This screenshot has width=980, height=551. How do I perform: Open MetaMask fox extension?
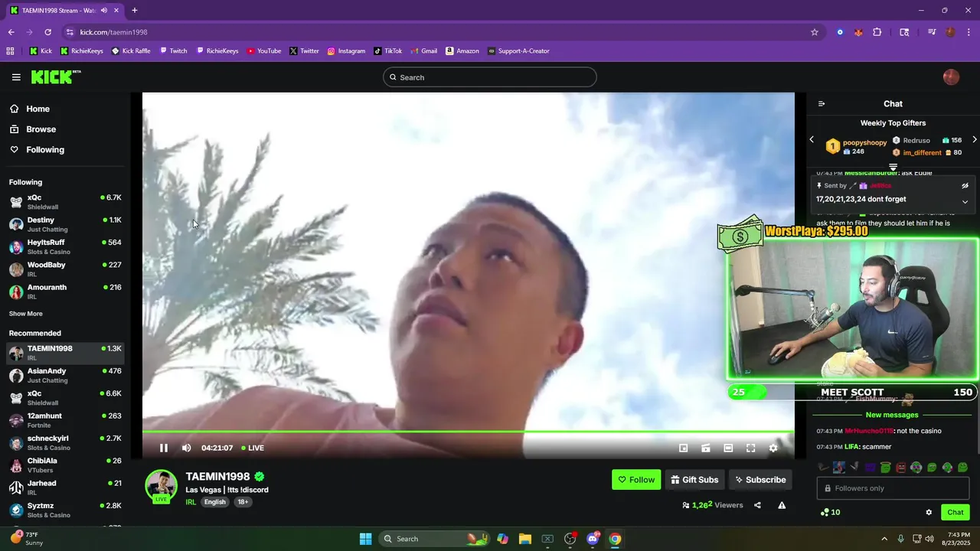858,32
